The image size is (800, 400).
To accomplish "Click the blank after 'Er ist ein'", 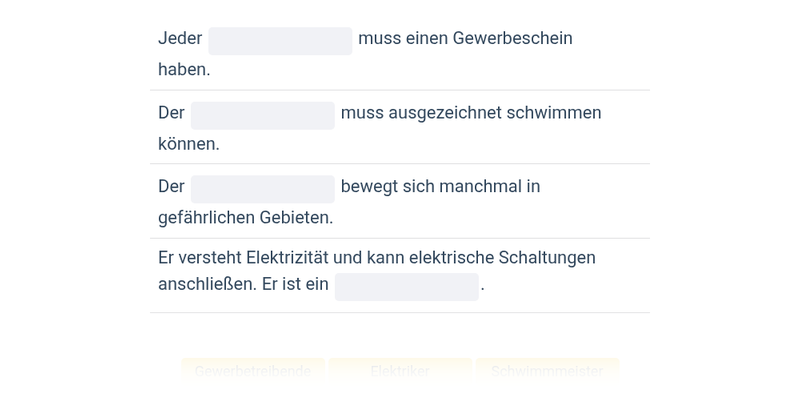I will 407,287.
